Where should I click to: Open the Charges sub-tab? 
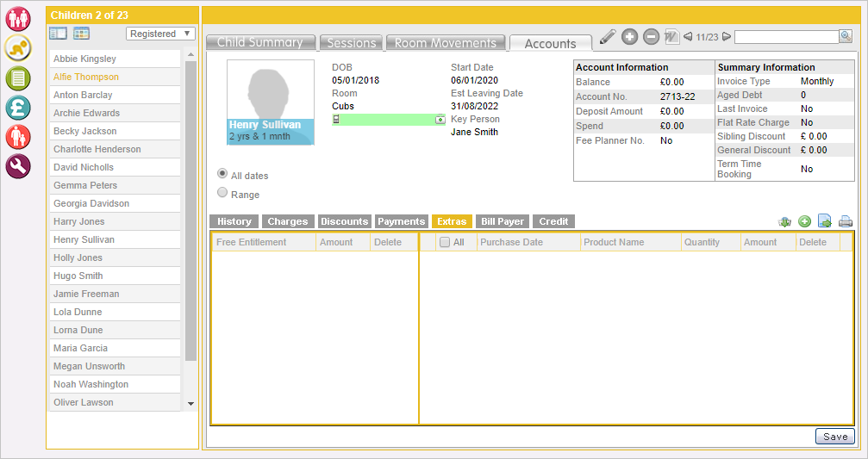click(x=288, y=221)
